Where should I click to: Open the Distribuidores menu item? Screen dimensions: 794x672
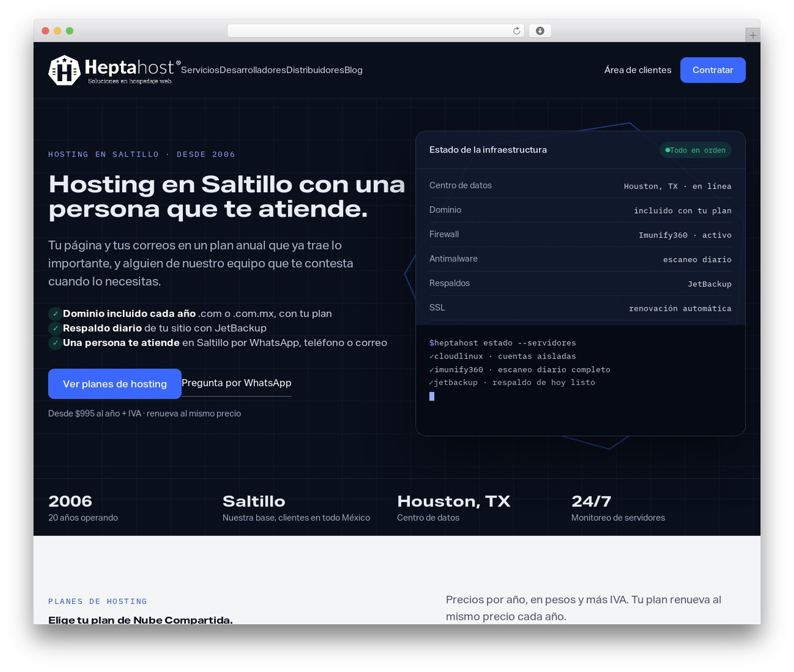315,70
